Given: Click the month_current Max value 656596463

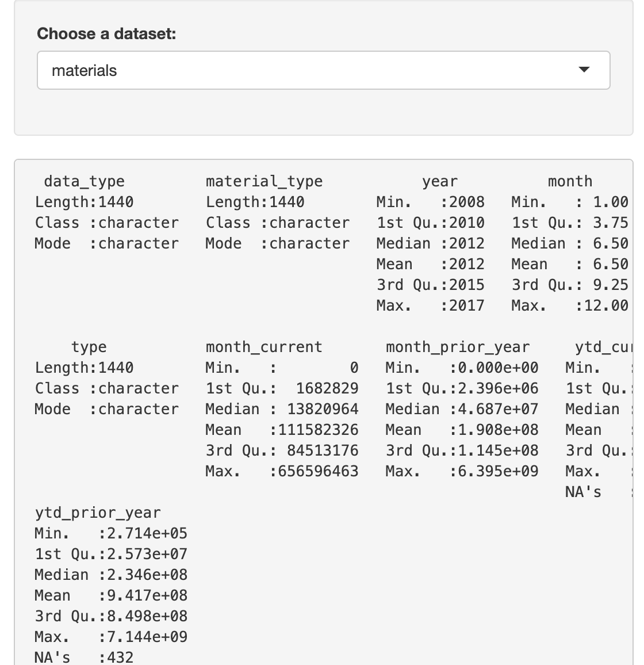Looking at the screenshot, I should [319, 472].
